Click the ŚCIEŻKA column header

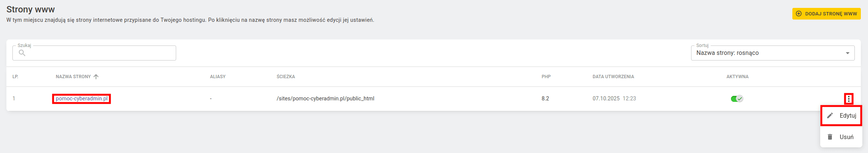(x=286, y=77)
